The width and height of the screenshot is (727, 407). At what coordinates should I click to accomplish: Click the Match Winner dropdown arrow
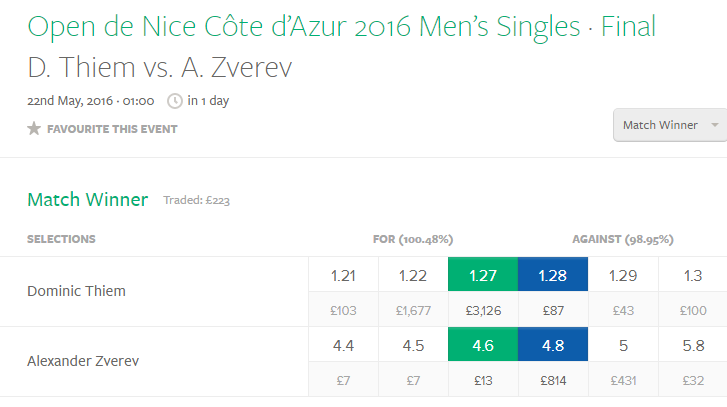[x=715, y=125]
